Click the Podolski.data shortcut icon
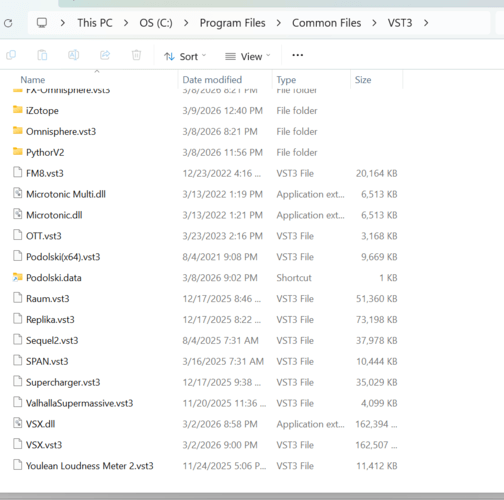 pyautogui.click(x=17, y=277)
